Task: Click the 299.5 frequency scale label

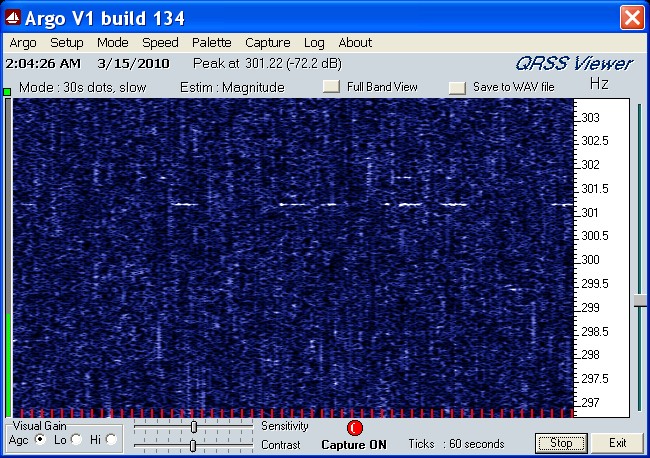Action: coord(595,284)
